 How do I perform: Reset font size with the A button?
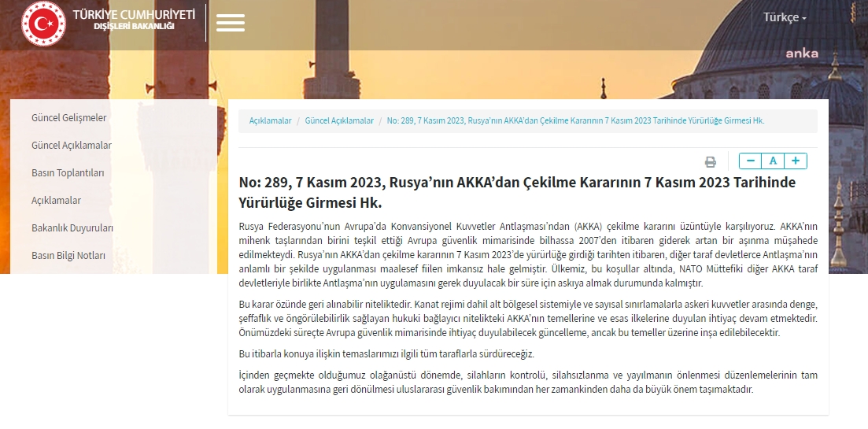(773, 161)
